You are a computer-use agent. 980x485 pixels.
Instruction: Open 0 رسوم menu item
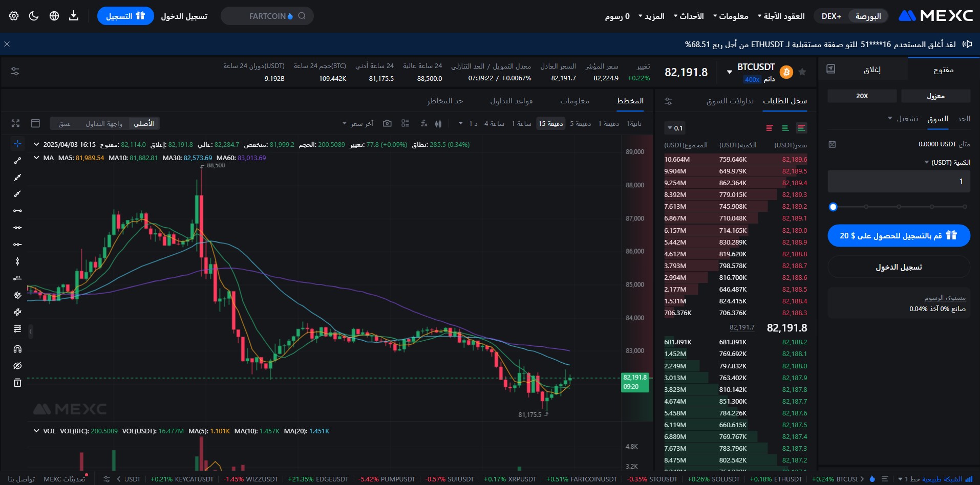(x=617, y=16)
